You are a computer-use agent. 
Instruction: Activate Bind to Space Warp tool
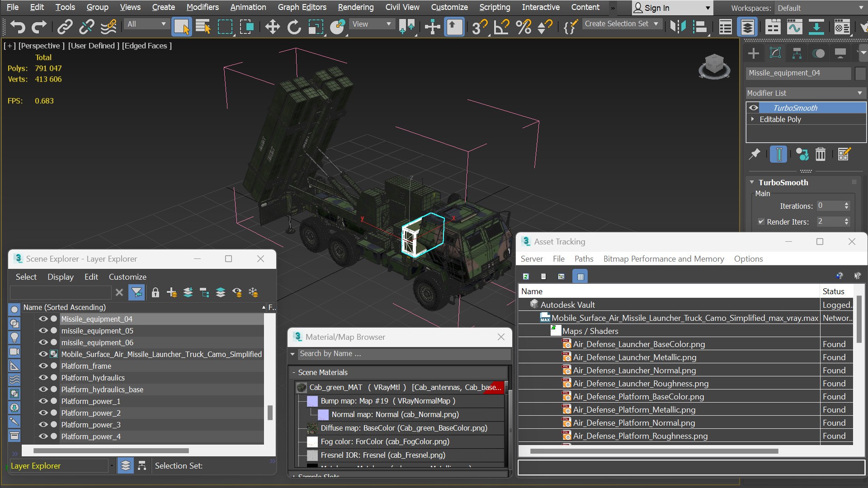[108, 27]
